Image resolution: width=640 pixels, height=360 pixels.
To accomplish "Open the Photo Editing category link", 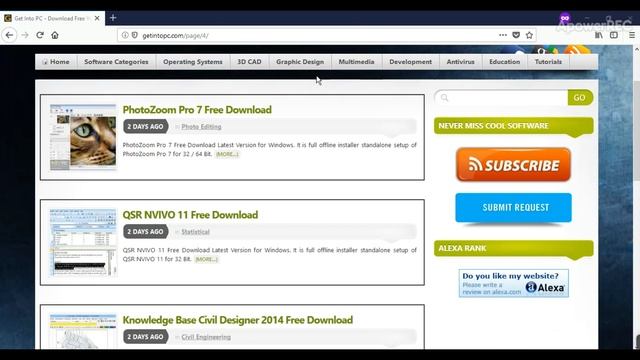I will [x=201, y=127].
